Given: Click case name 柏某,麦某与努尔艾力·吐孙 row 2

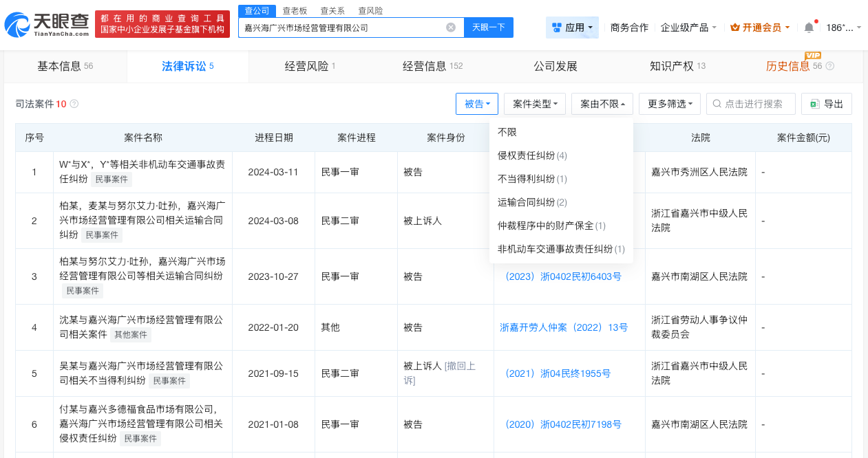Looking at the screenshot, I should click(x=142, y=221).
